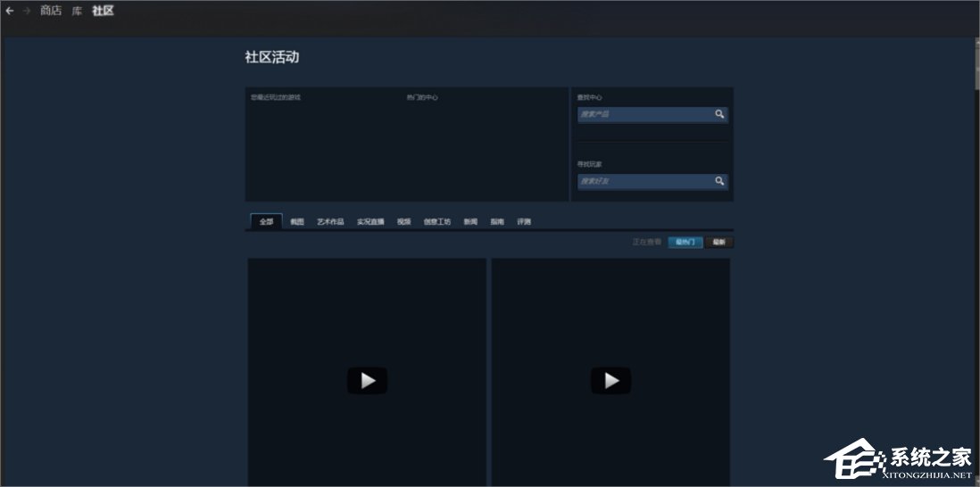Select the 全部 tab

[x=266, y=222]
